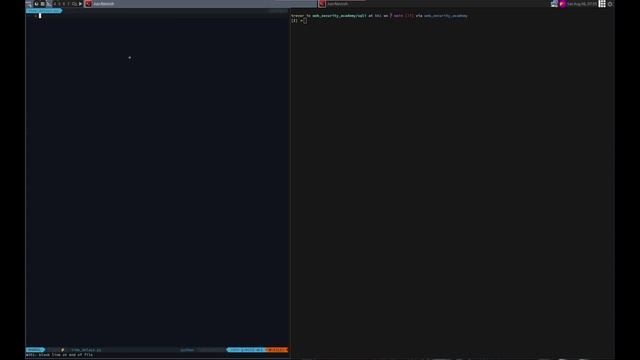This screenshot has height=360, width=640.
Task: Click the python filetype label in the statusline
Action: [x=187, y=350]
